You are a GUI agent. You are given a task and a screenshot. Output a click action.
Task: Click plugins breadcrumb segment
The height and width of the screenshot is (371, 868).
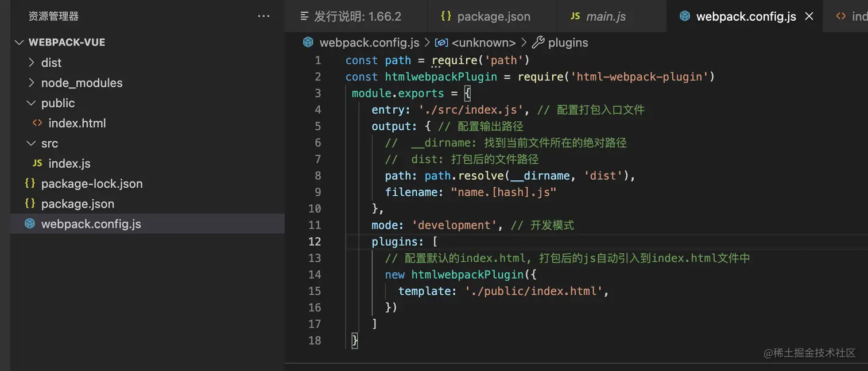[568, 42]
